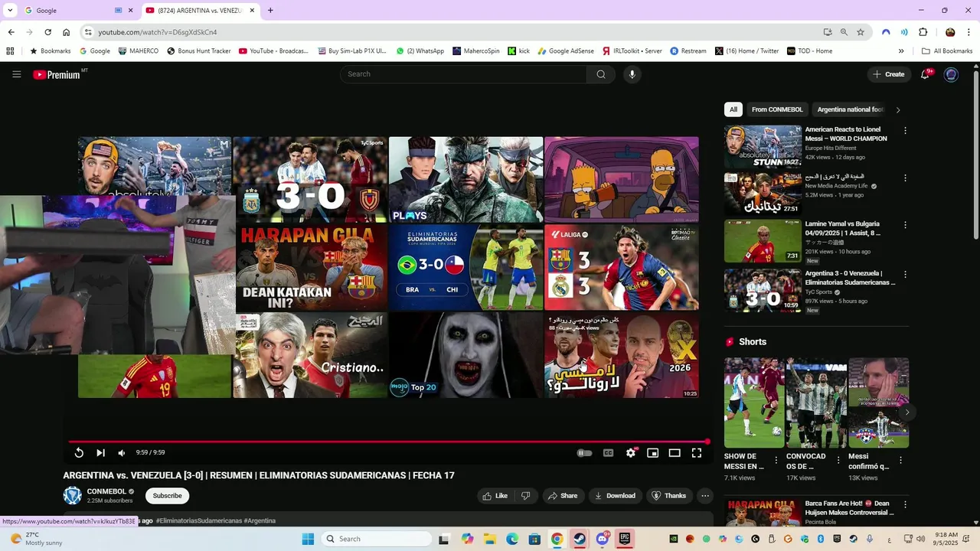Open CONMEBOL channel name link
Screen dimensions: 980x551
106,491
